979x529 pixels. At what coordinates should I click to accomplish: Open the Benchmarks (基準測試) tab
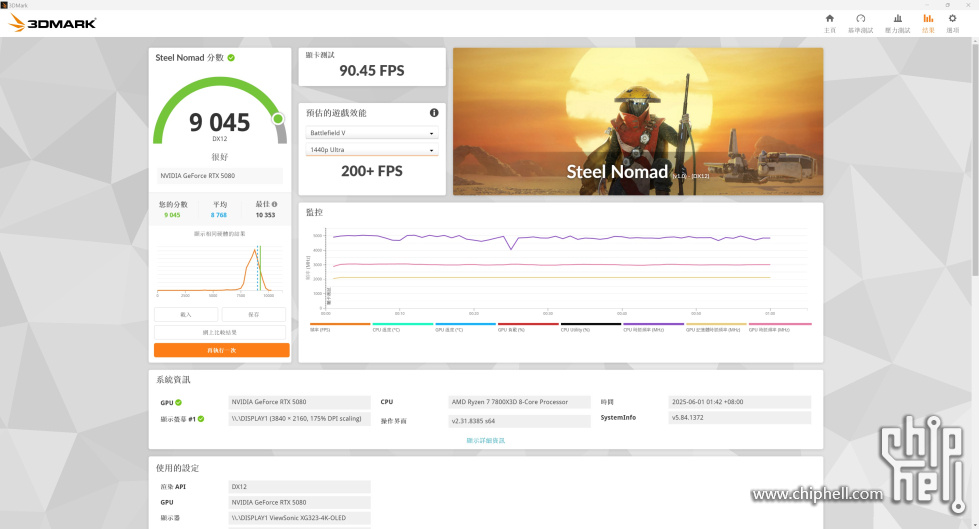coord(860,23)
